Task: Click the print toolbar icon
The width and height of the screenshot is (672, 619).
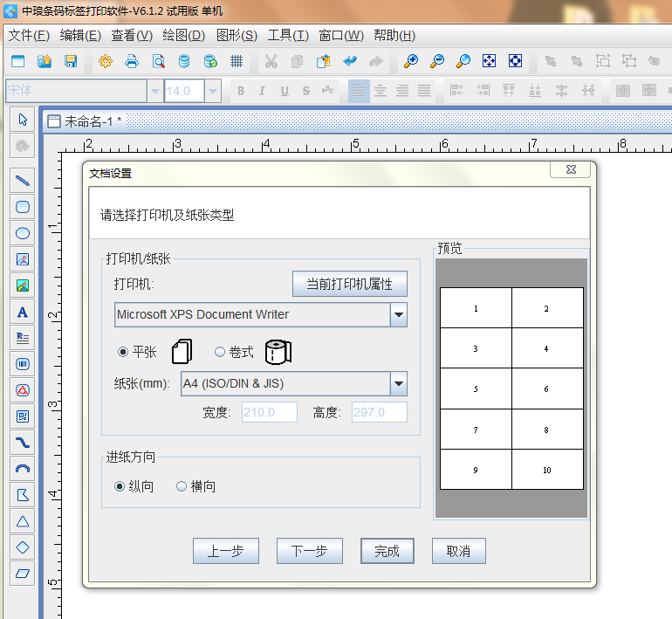Action: (x=132, y=61)
